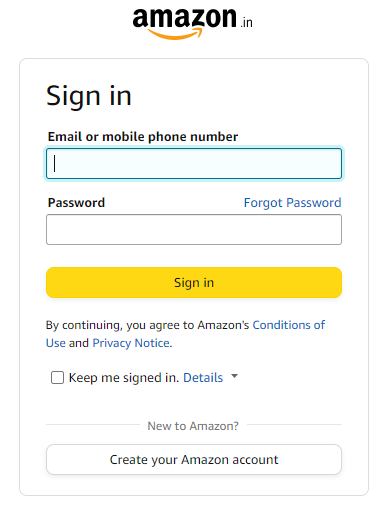Click the "Email or mobile phone number" label

tap(143, 137)
